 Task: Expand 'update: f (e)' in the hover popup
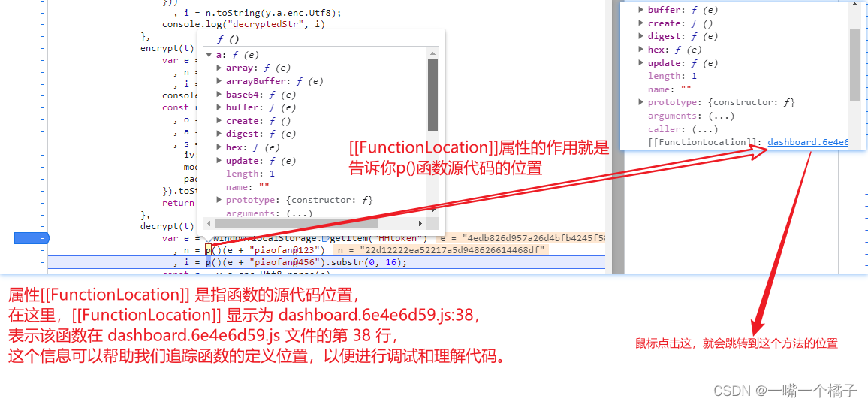coord(219,161)
